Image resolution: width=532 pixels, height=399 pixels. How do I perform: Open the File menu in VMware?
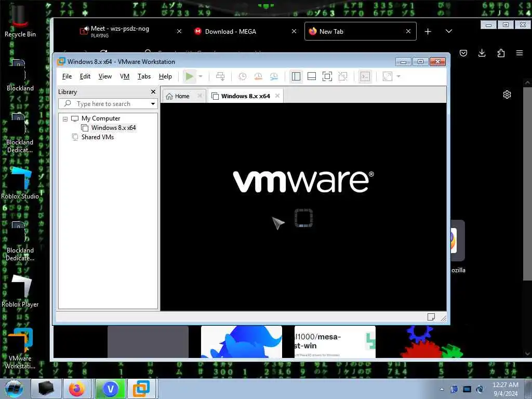pos(67,76)
